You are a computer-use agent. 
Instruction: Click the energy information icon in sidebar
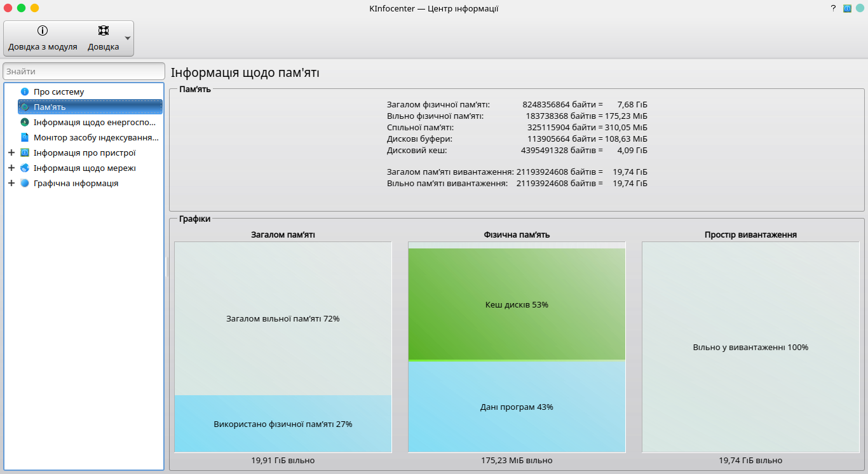(x=25, y=122)
